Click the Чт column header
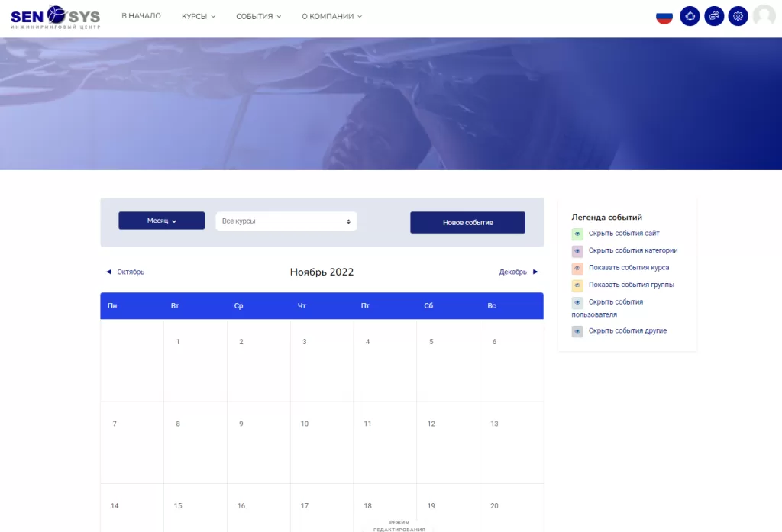Screen dimensions: 782x532 pyautogui.click(x=302, y=305)
